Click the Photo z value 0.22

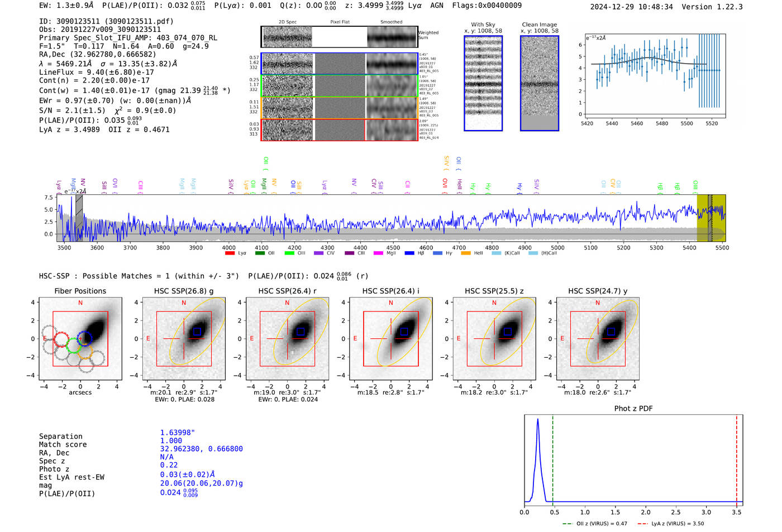169,465
